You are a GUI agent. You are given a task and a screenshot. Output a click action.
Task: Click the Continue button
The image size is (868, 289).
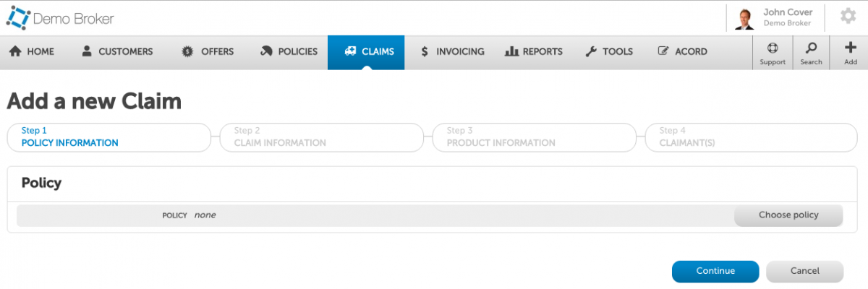point(715,271)
